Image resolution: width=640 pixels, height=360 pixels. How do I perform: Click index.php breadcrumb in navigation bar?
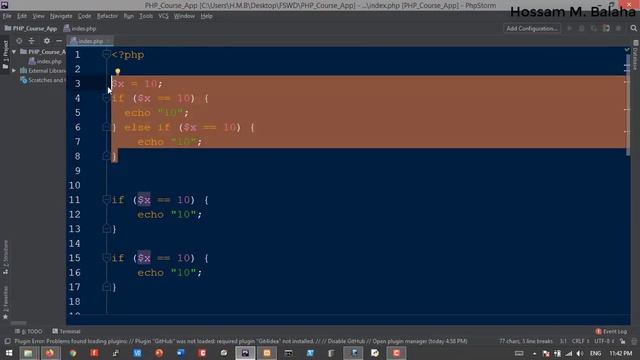80,29
